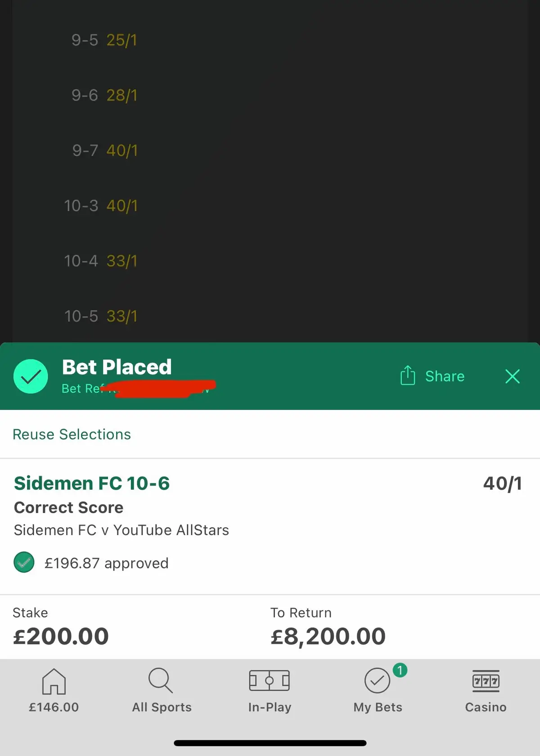
Task: Tap the payment approved badge icon
Action: tap(24, 562)
